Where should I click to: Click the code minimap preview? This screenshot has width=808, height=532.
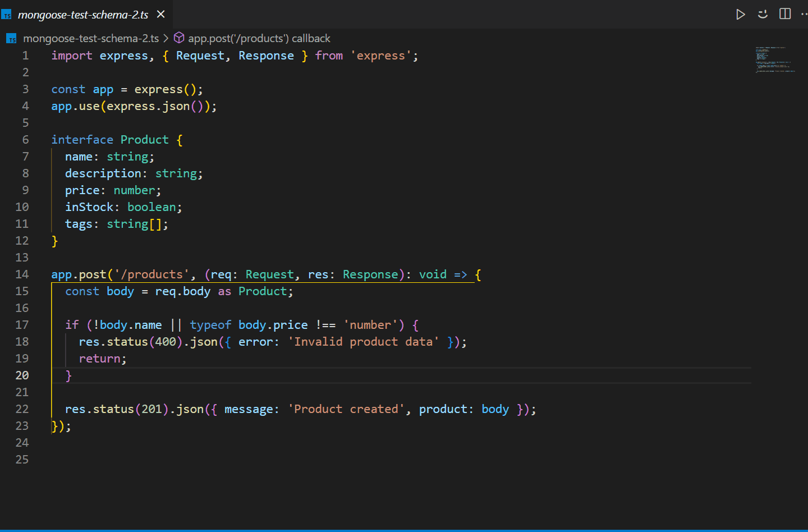click(775, 60)
